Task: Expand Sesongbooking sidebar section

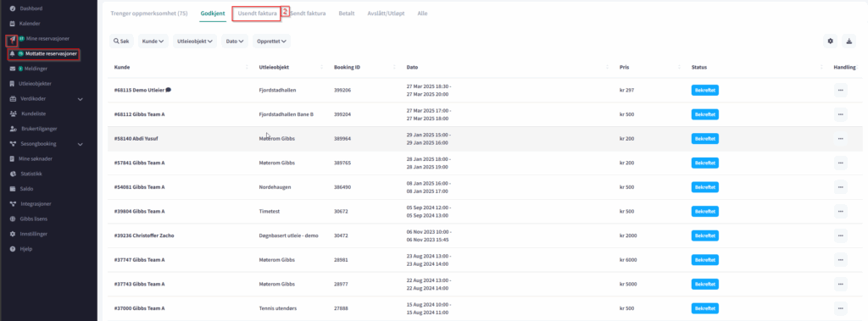Action: coord(81,144)
